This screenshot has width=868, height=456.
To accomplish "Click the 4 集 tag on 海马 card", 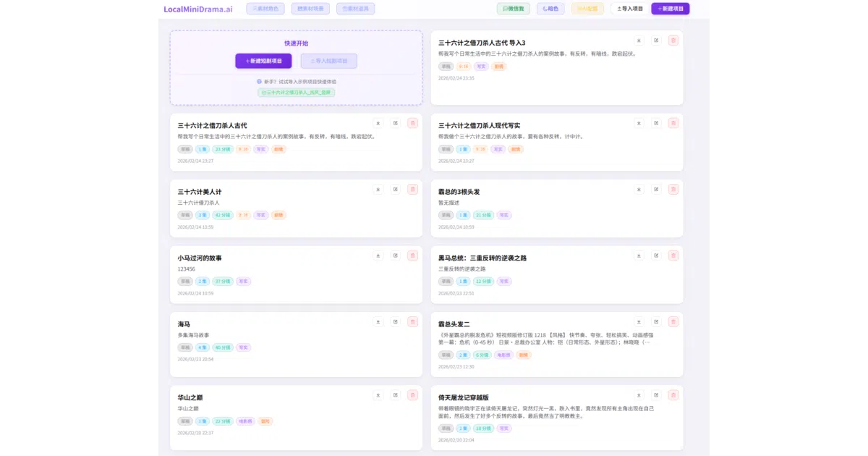I will pyautogui.click(x=203, y=347).
